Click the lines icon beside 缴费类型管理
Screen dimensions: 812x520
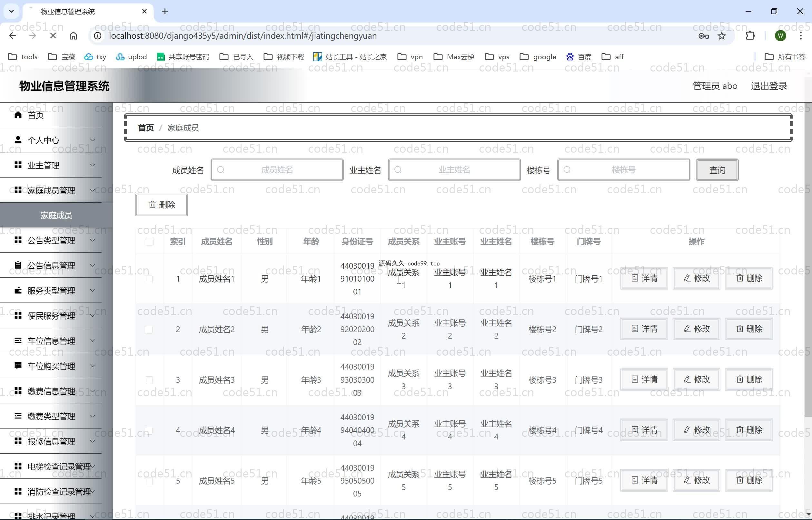(x=18, y=416)
